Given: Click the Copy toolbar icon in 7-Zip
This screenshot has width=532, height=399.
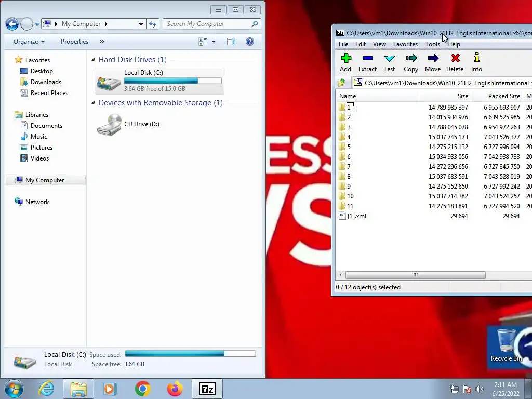Looking at the screenshot, I should point(411,63).
